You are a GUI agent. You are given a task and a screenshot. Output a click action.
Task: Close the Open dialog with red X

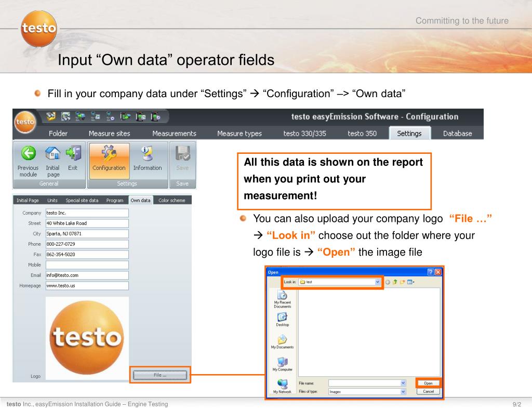point(438,272)
